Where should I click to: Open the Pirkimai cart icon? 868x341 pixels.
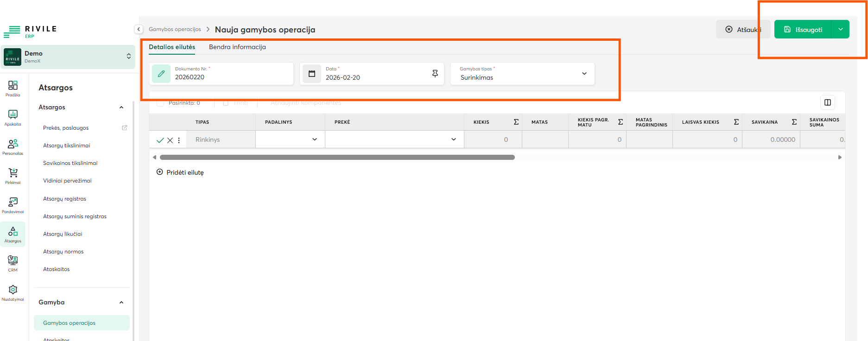(13, 176)
